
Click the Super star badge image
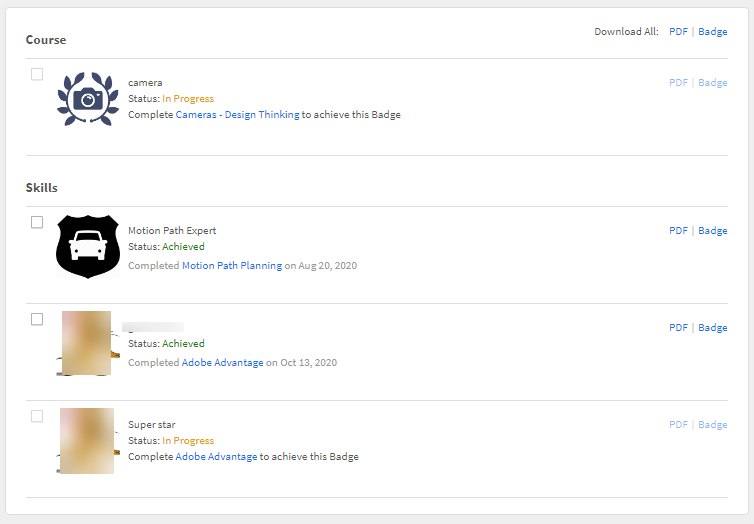[x=86, y=440]
